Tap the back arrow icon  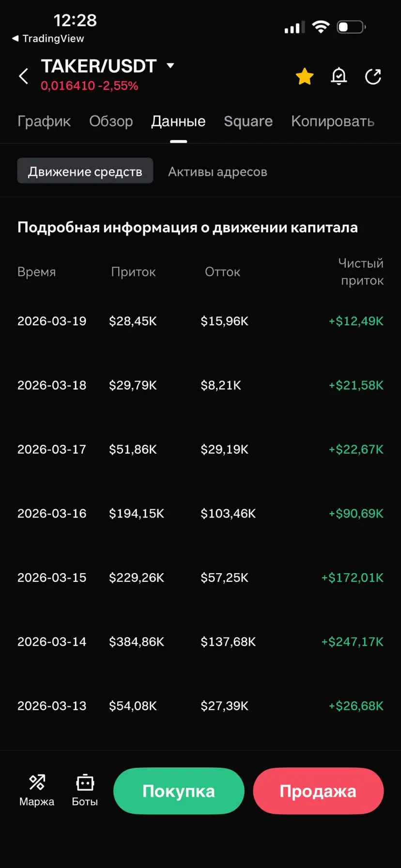click(x=23, y=76)
